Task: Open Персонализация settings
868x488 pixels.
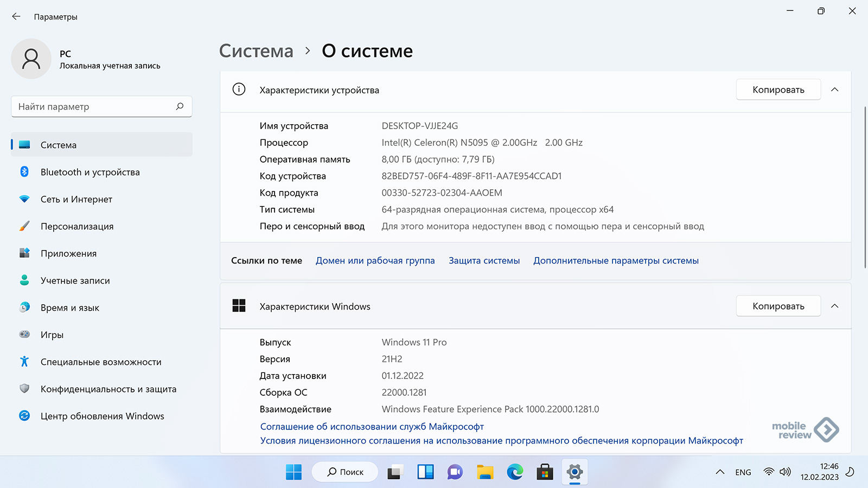Action: click(x=102, y=226)
